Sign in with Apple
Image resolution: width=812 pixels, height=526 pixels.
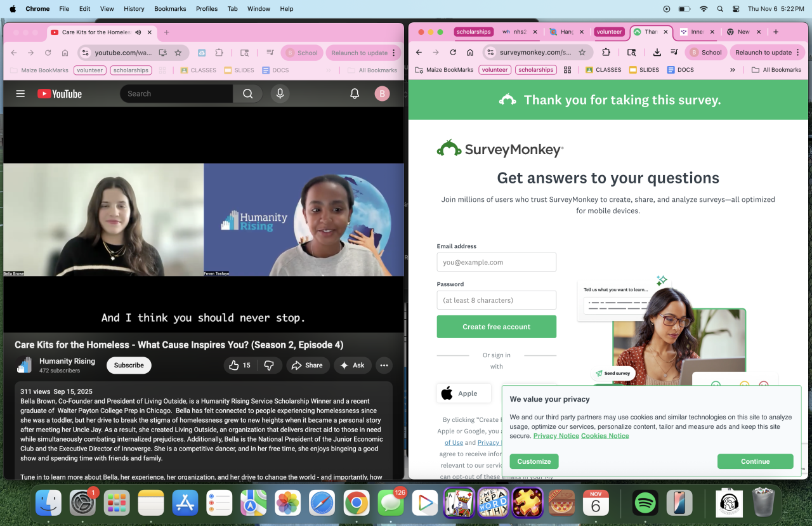464,393
